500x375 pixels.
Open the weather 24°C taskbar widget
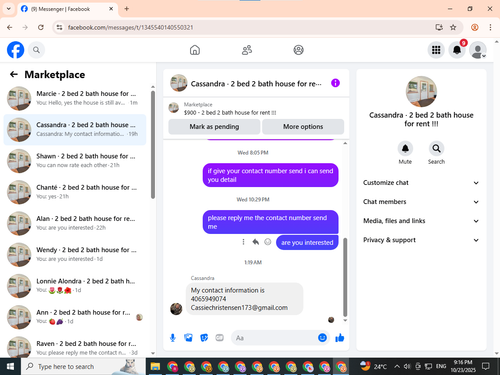point(373,367)
